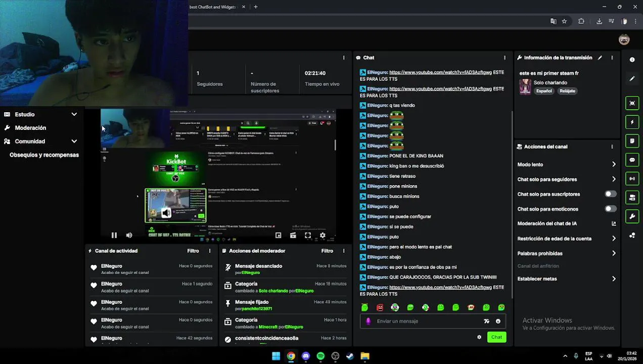The width and height of the screenshot is (643, 364).
Task: Click the Español tag
Action: (544, 91)
